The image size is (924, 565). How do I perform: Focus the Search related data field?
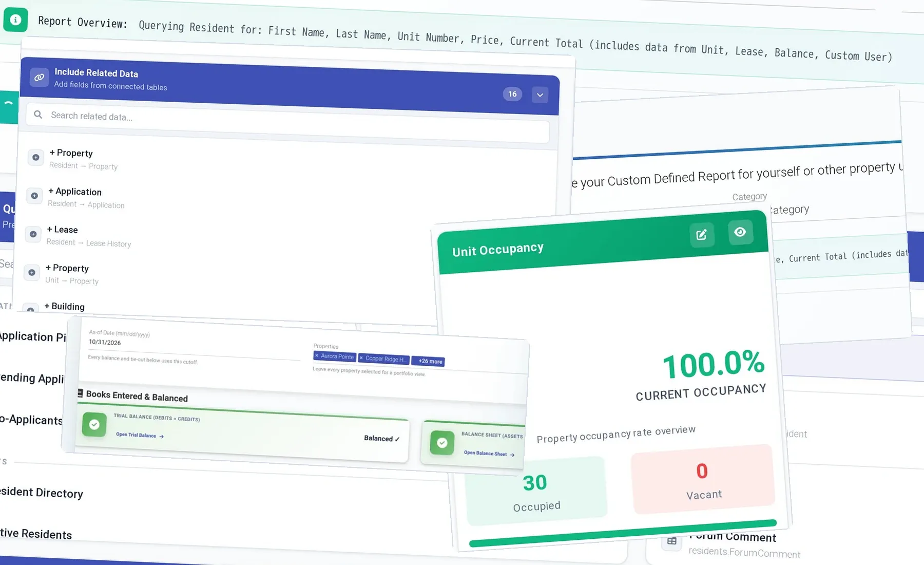[x=287, y=124]
